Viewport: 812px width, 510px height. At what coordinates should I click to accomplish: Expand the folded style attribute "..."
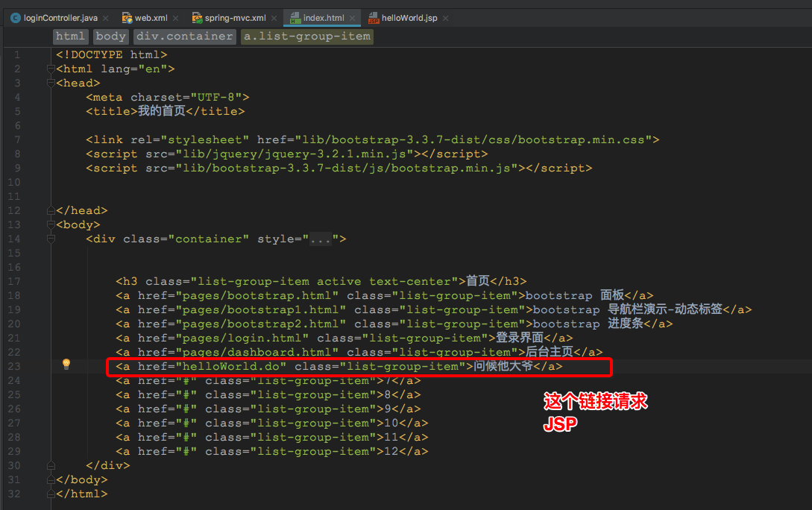(321, 239)
